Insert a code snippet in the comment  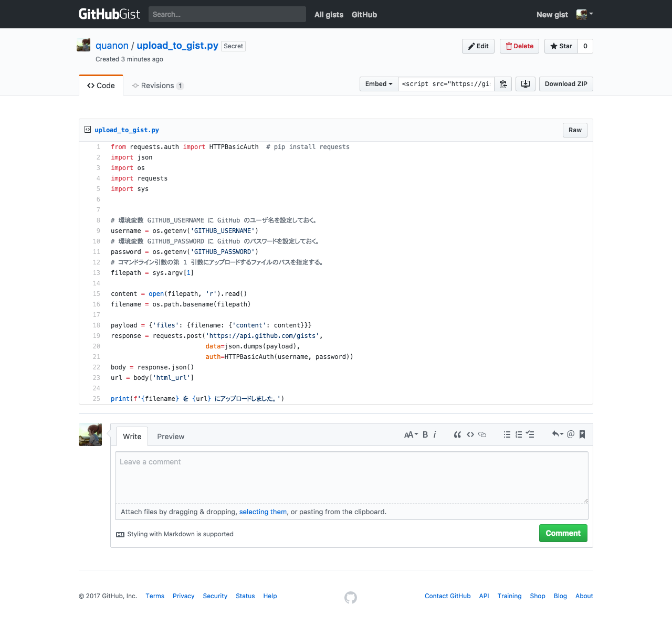click(470, 434)
